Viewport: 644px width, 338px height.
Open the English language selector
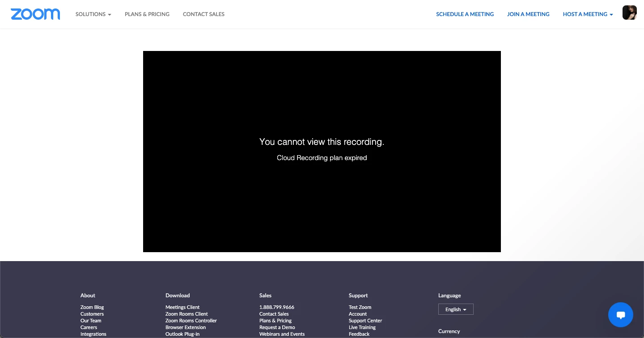(x=456, y=309)
